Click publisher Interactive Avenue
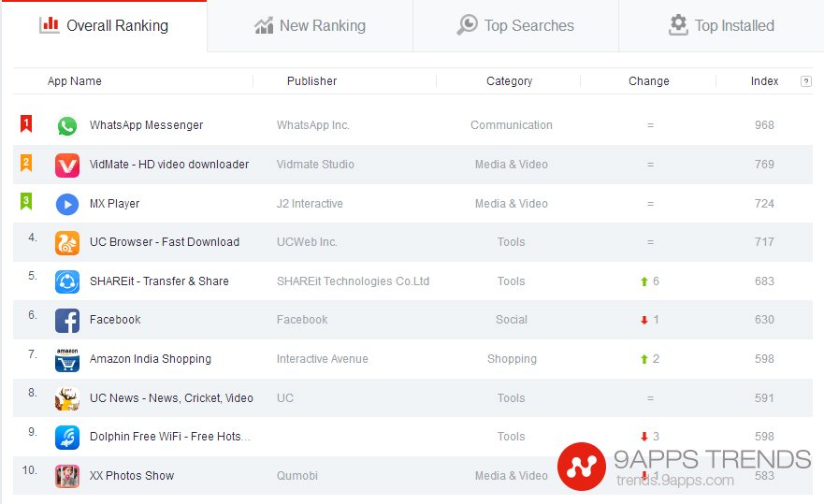 [x=323, y=359]
